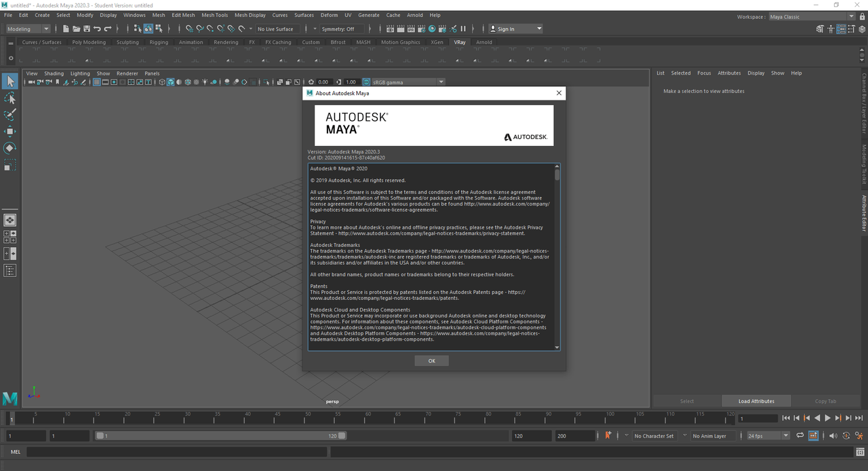Toggle select by component type mode
The height and width of the screenshot is (471, 868).
click(159, 29)
